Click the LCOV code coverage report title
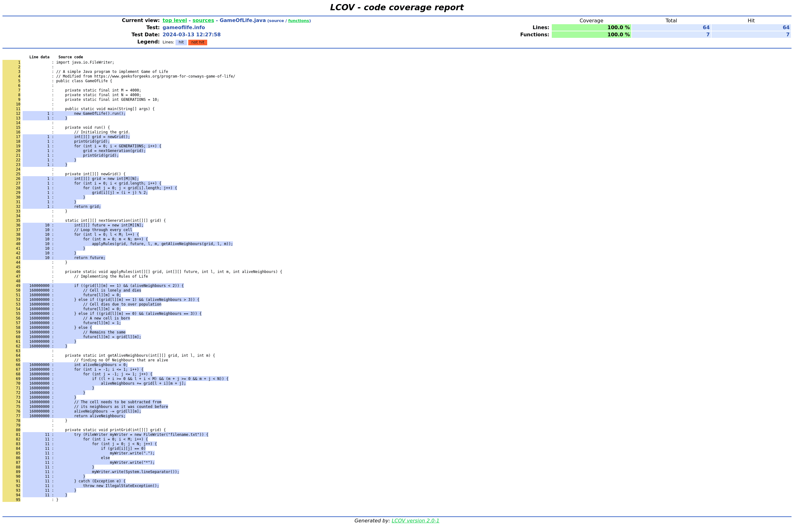The height and width of the screenshot is (532, 794). tap(397, 7)
